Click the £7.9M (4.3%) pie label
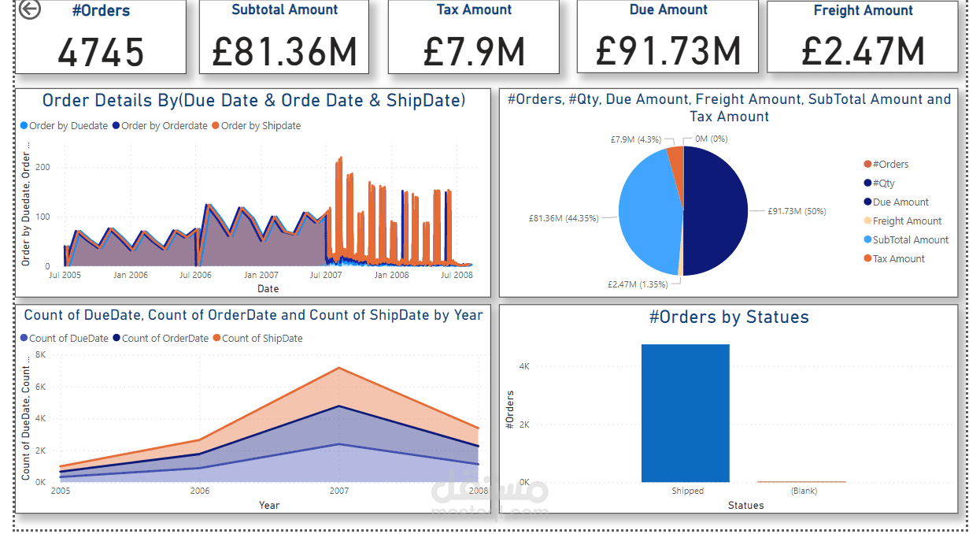 636,139
